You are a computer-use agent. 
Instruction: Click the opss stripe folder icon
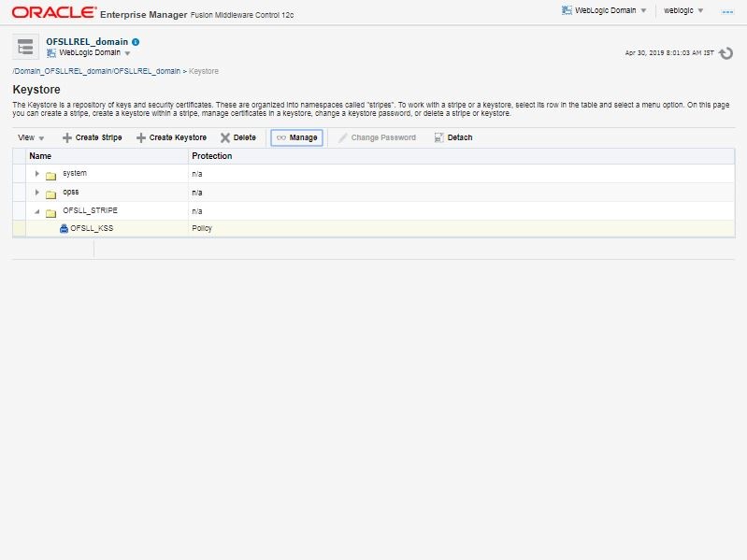click(51, 194)
